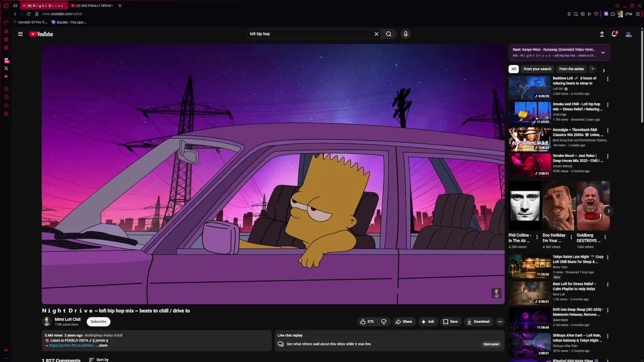This screenshot has width=644, height=362.
Task: Reload the page in the browser
Action: pos(28,14)
